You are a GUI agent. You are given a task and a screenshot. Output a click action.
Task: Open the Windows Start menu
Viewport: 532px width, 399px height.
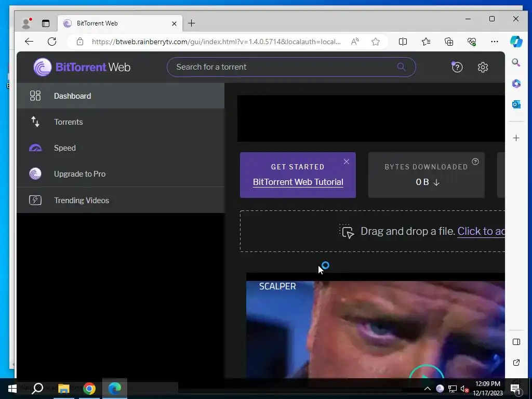[x=12, y=389]
